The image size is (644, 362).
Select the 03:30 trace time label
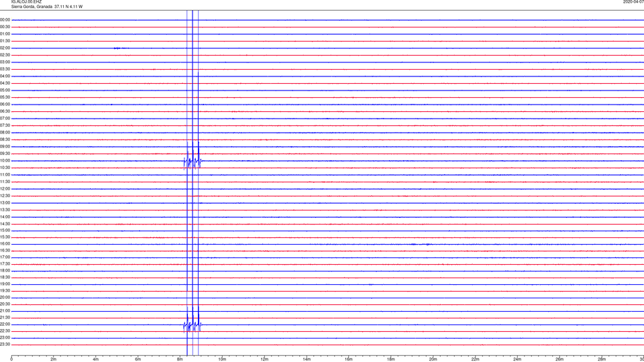pyautogui.click(x=5, y=69)
